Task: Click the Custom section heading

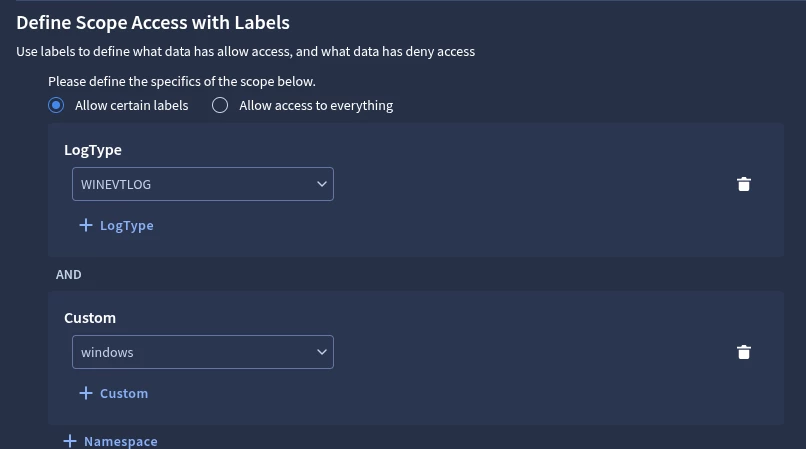Action: (90, 318)
